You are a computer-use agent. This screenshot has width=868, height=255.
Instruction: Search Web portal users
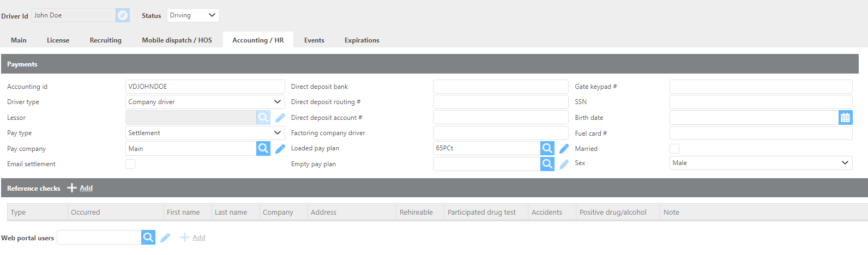pos(148,238)
